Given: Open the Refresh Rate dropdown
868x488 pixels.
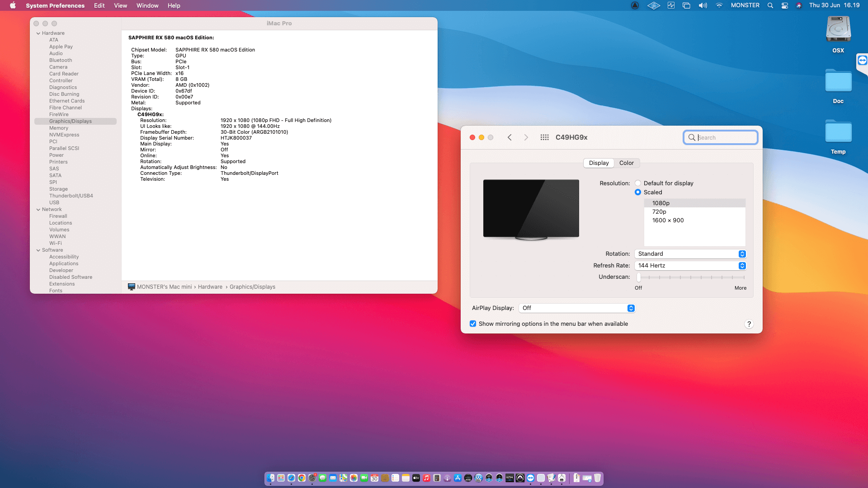Looking at the screenshot, I should pyautogui.click(x=690, y=266).
